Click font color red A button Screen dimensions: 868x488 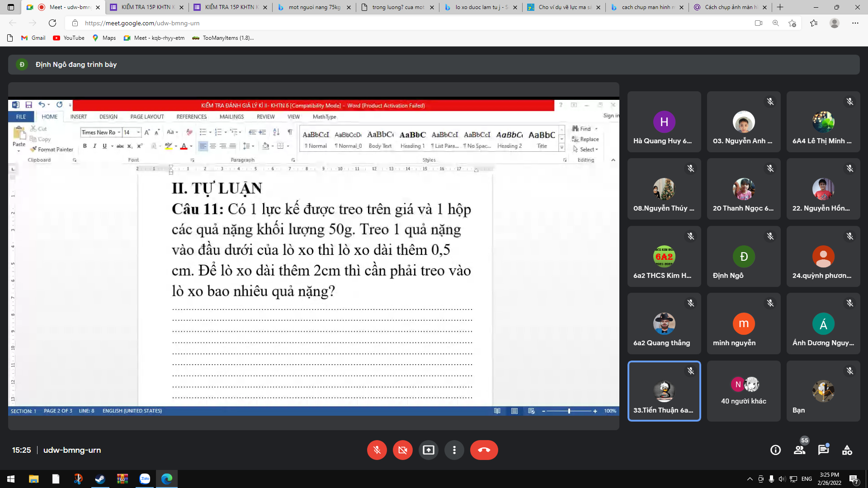(184, 146)
